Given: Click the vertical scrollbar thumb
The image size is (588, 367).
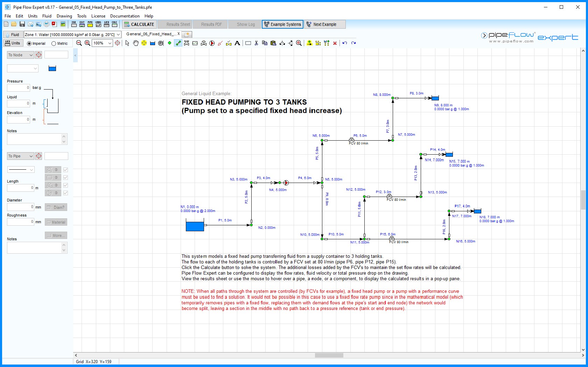Looking at the screenshot, I should click(x=583, y=200).
